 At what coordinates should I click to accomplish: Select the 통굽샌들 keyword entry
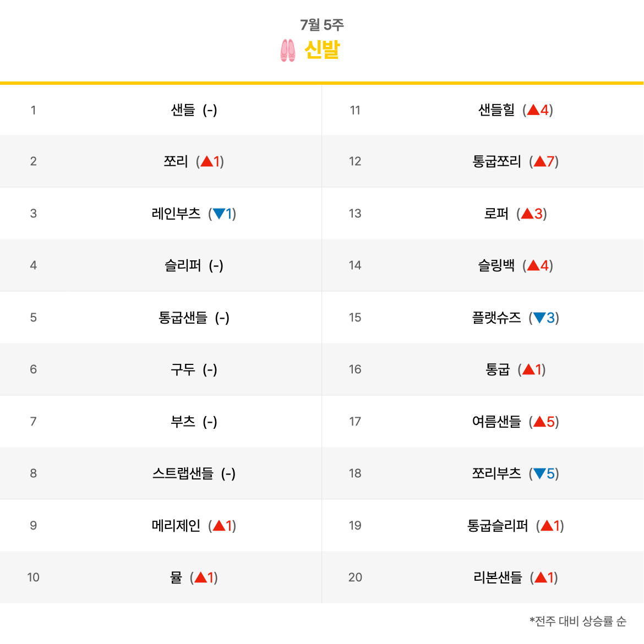[x=183, y=318]
